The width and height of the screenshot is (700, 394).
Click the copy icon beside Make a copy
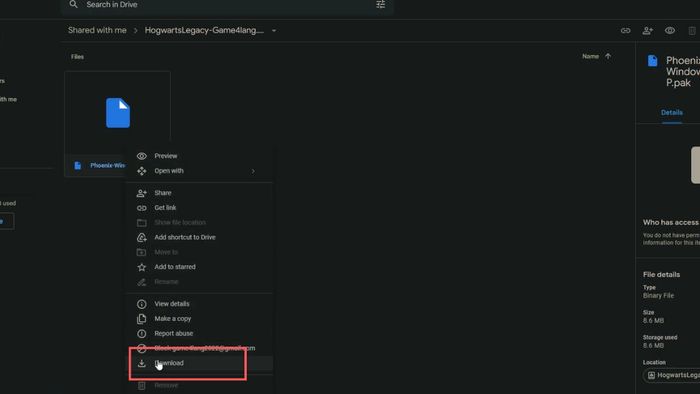click(x=142, y=319)
